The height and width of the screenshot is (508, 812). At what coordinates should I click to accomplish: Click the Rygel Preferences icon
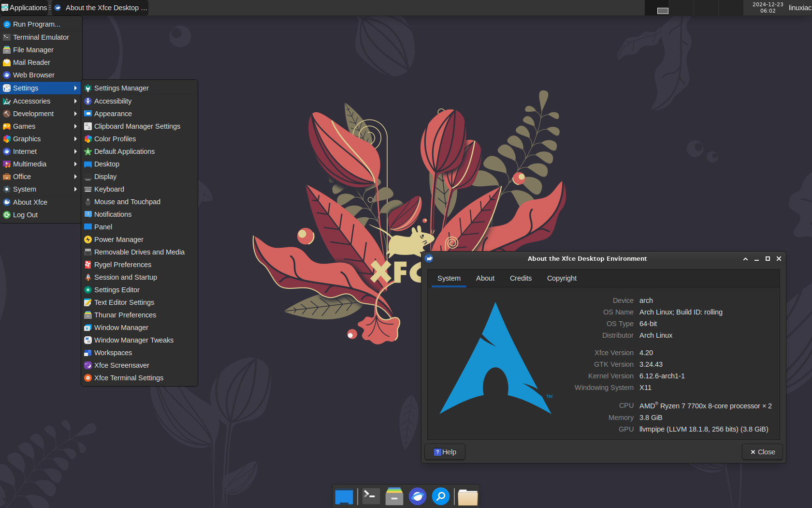click(88, 265)
